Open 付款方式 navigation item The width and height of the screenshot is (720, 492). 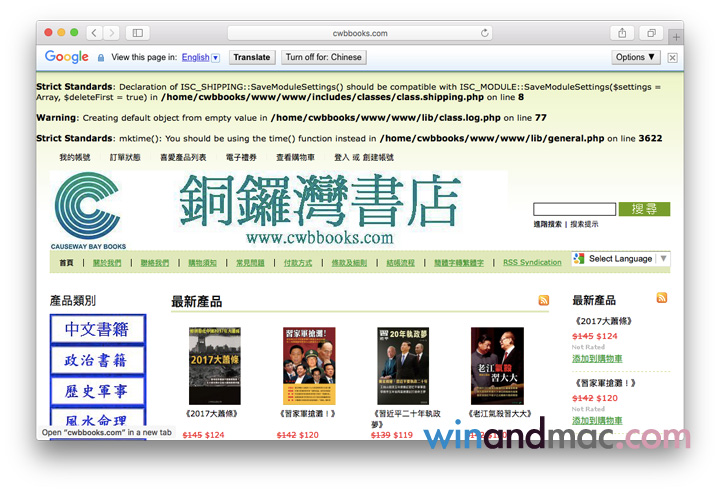(x=298, y=263)
